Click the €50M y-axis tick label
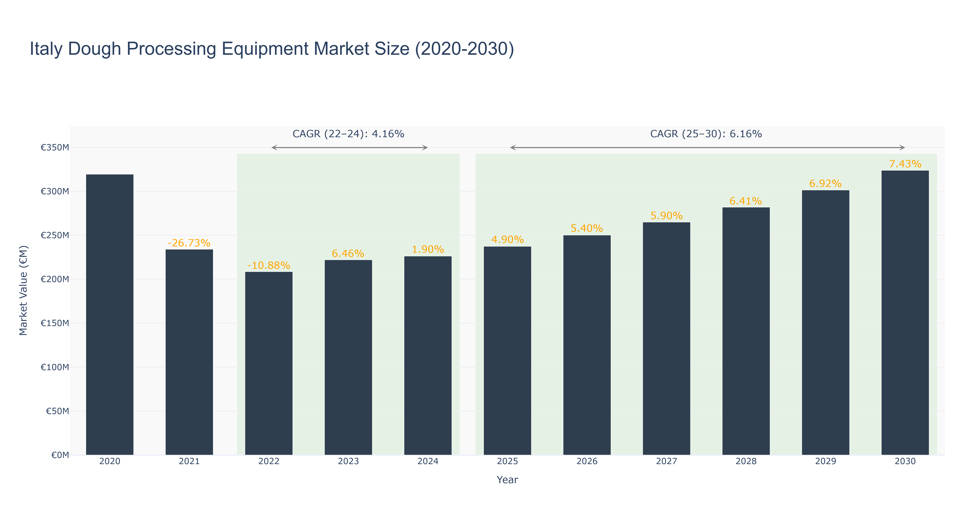The width and height of the screenshot is (980, 525). pyautogui.click(x=57, y=411)
